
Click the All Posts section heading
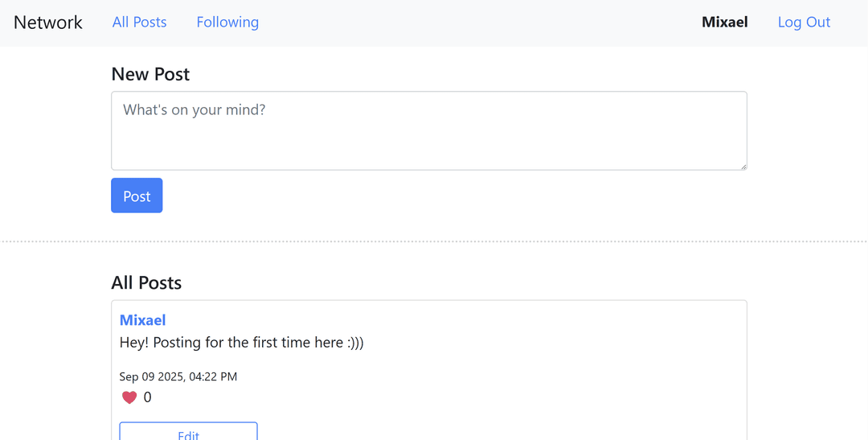146,283
